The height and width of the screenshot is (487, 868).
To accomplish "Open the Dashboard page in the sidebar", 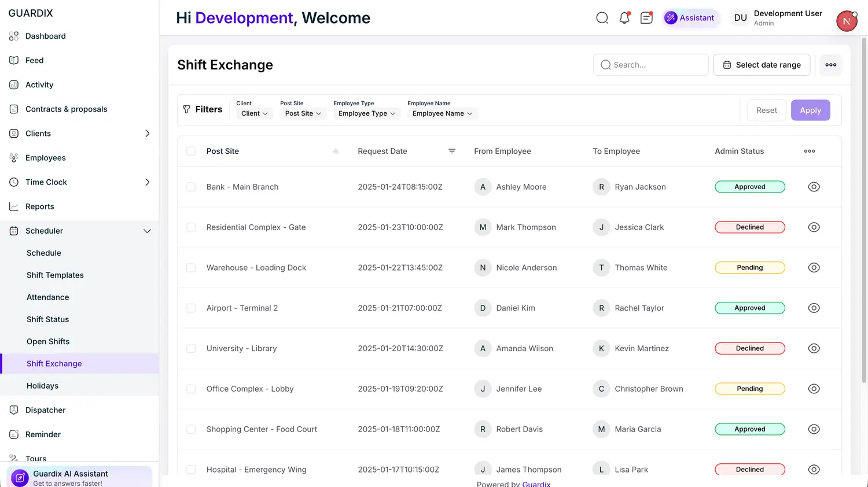I will point(46,36).
